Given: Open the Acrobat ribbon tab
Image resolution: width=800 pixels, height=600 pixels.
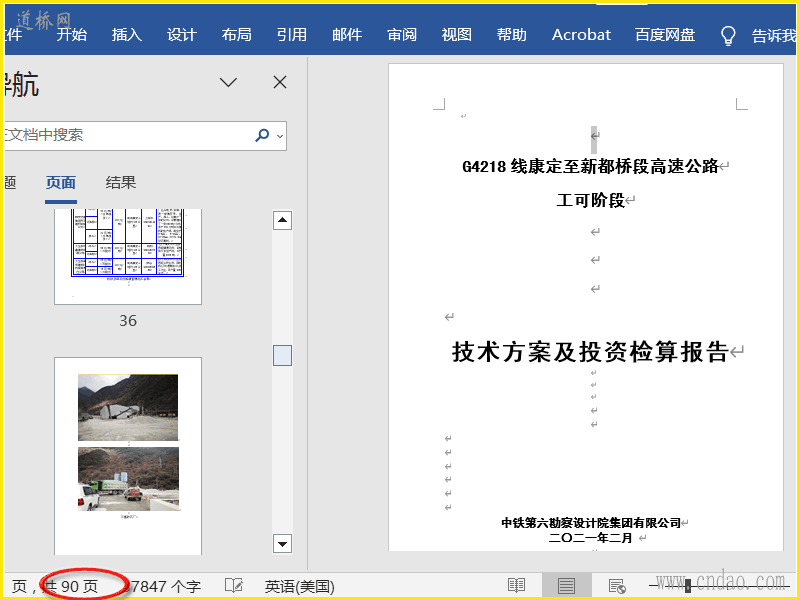Looking at the screenshot, I should pyautogui.click(x=581, y=35).
